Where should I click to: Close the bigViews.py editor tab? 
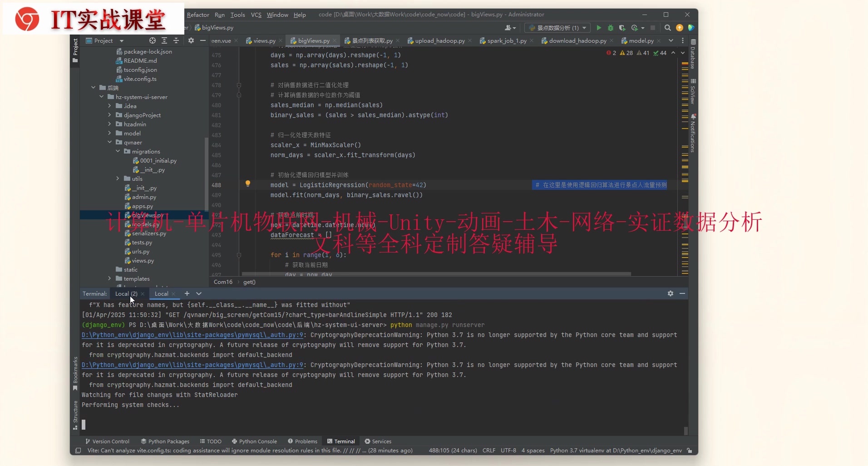[x=335, y=40]
